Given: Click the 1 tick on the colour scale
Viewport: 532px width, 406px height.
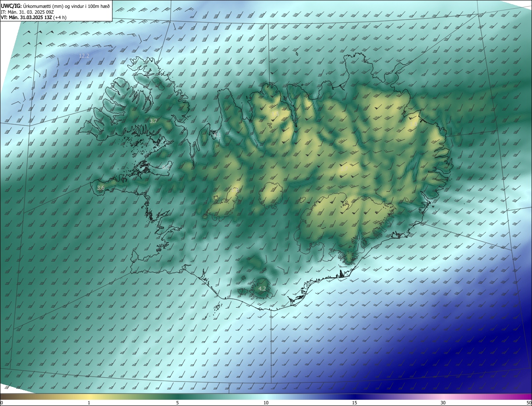Looking at the screenshot, I should [89, 403].
